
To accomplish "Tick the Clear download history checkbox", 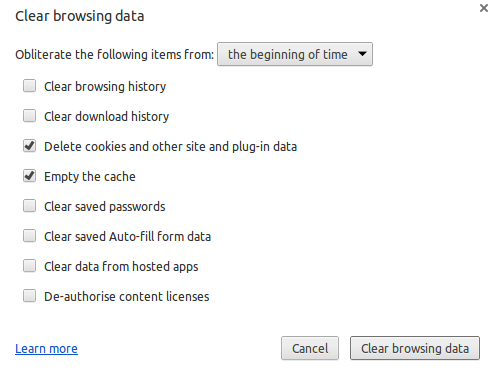I will (x=29, y=116).
